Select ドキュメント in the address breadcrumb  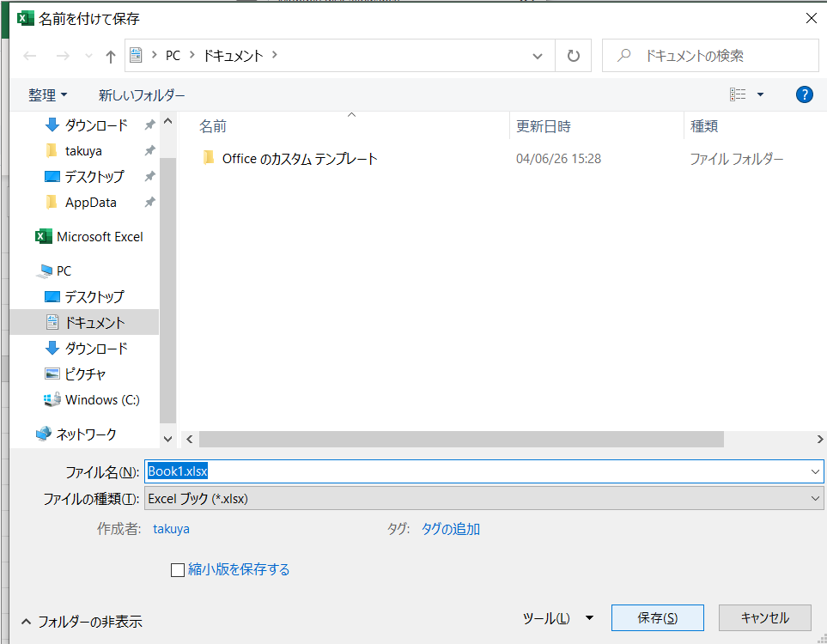[x=233, y=55]
